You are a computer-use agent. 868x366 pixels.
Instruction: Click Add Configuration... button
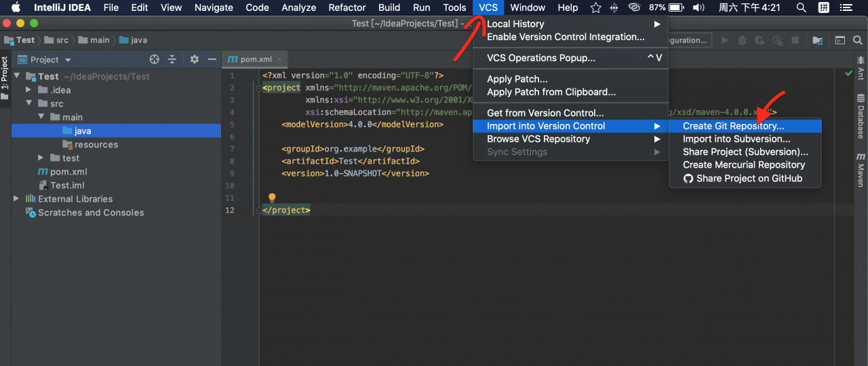pyautogui.click(x=690, y=40)
